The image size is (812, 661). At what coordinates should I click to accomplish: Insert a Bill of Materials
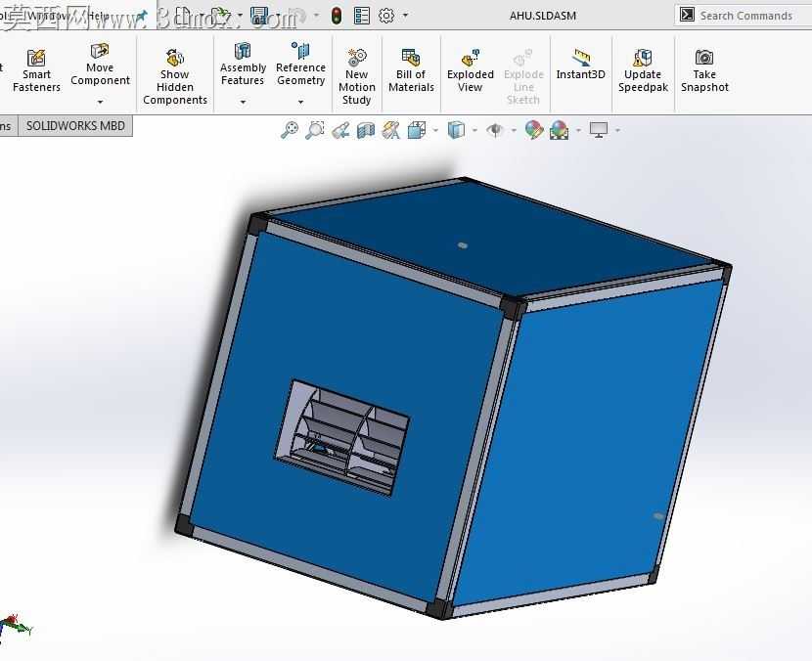coord(411,71)
